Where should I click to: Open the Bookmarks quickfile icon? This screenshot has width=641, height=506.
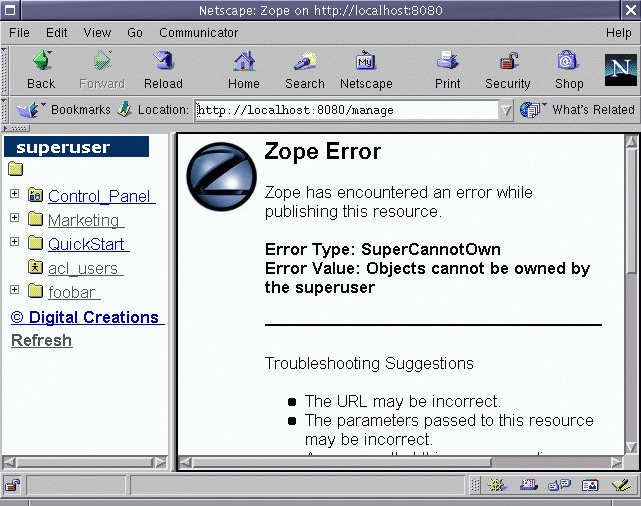coord(29,110)
